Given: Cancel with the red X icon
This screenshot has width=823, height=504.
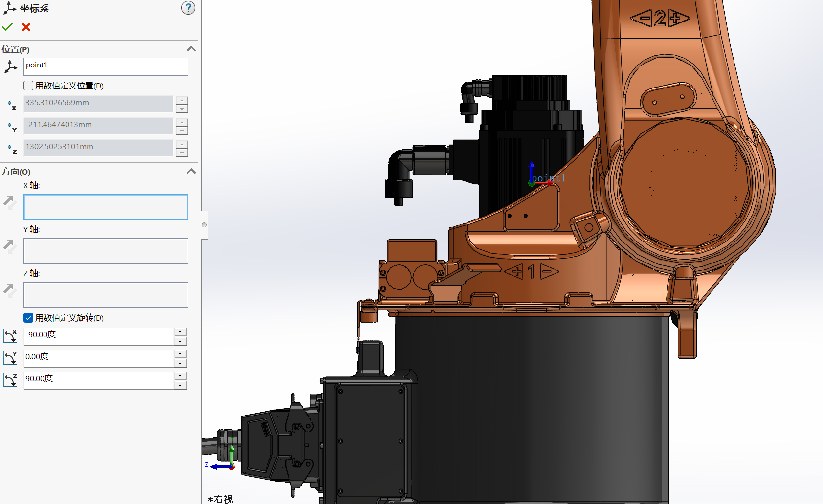Looking at the screenshot, I should pyautogui.click(x=26, y=27).
